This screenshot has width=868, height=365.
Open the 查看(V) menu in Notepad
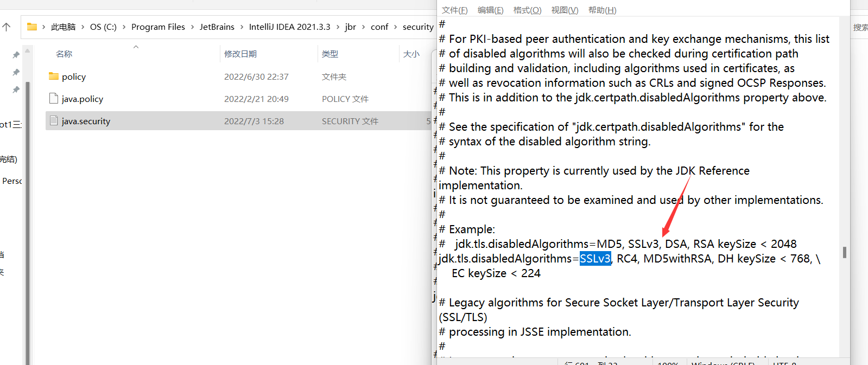[x=565, y=10]
